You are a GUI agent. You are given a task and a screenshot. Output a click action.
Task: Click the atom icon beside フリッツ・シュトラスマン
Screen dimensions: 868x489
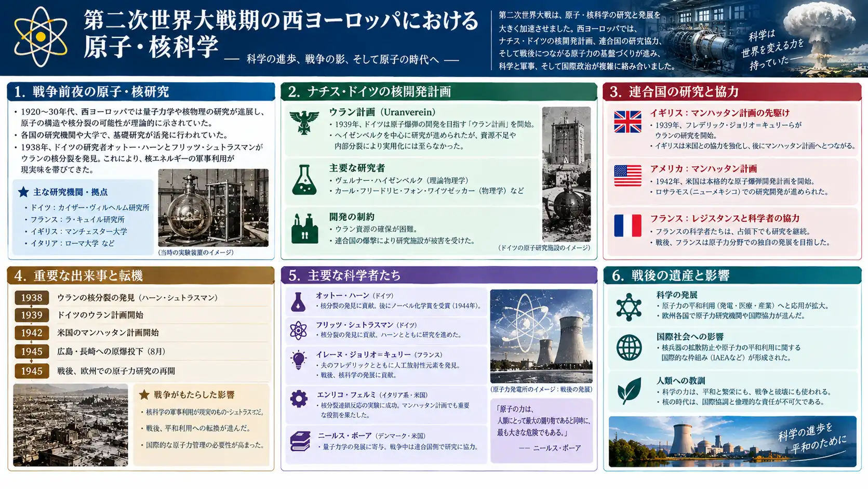click(298, 331)
